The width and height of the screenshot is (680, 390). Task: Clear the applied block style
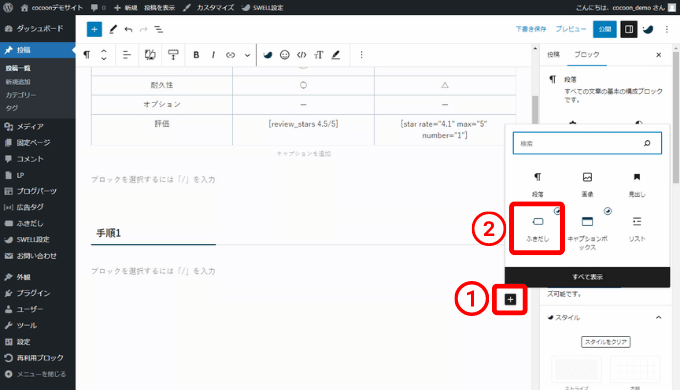point(605,342)
